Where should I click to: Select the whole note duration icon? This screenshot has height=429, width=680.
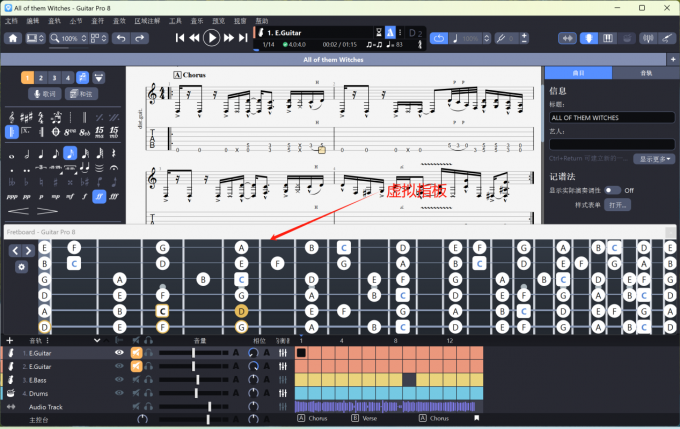tap(12, 153)
